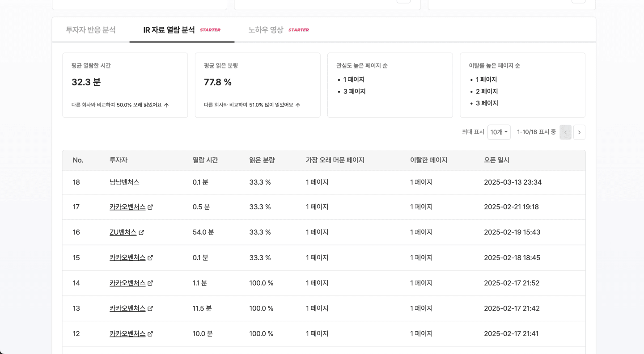
Task: Open the 10개 max display dropdown
Action: [x=499, y=132]
